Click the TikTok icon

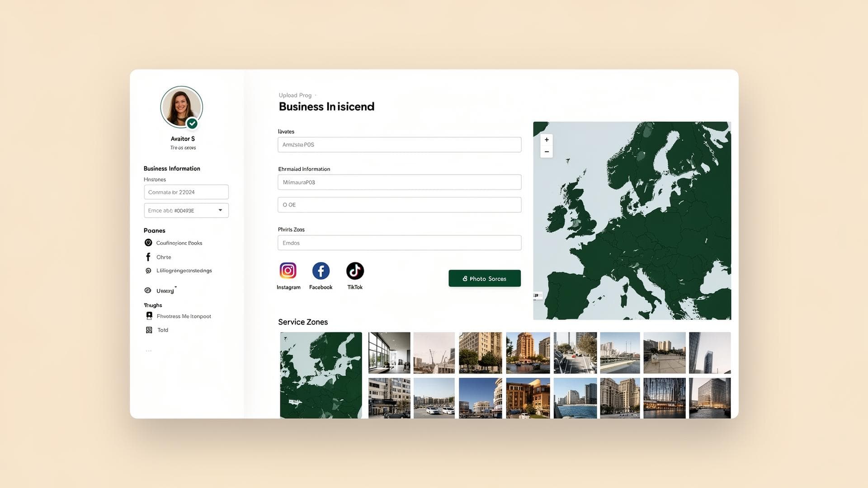[x=355, y=271]
